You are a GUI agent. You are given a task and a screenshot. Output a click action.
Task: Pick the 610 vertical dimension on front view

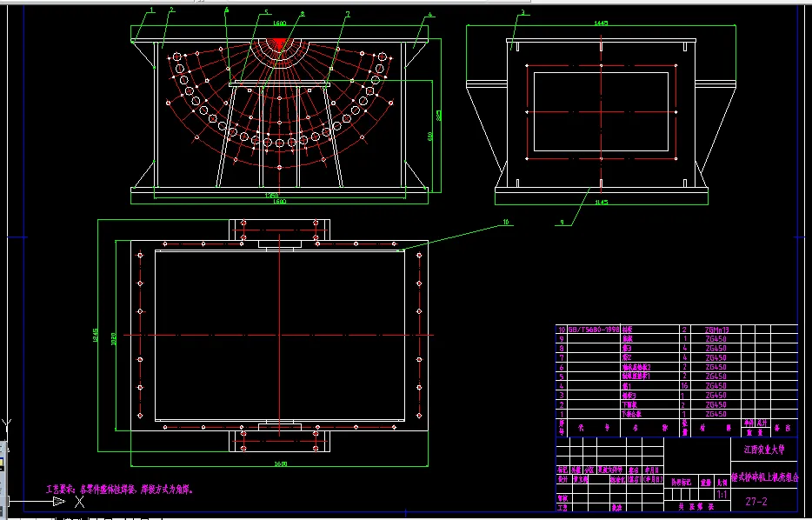[430, 137]
